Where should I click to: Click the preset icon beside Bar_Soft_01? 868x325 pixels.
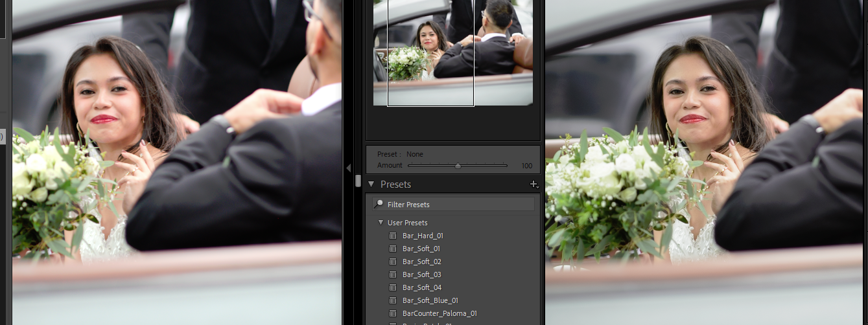[393, 249]
